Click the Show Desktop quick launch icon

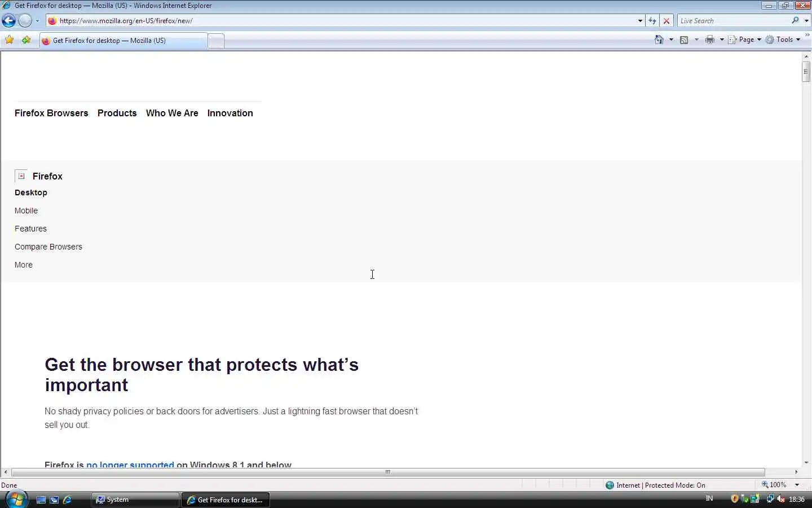tap(41, 500)
